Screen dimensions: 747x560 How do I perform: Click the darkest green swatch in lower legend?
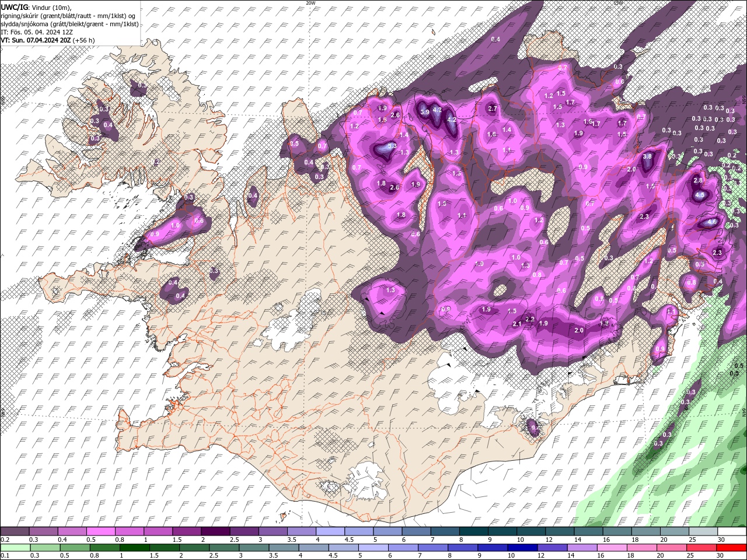tap(134, 548)
